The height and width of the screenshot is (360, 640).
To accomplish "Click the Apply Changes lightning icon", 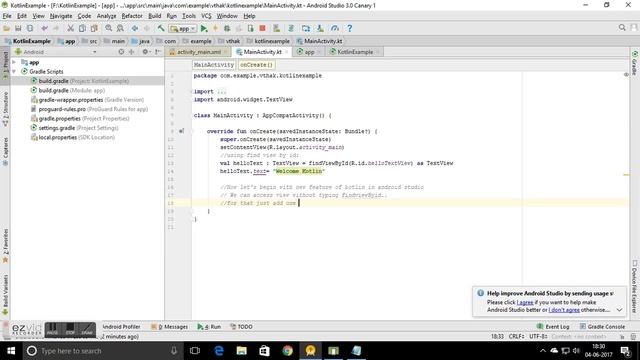I will click(216, 28).
